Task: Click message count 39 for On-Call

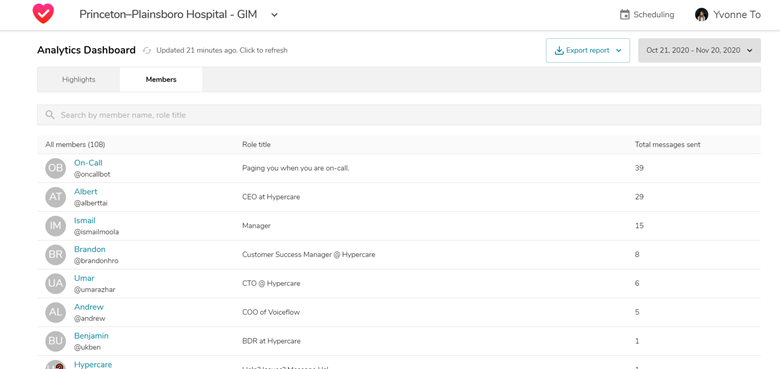Action: pyautogui.click(x=639, y=168)
